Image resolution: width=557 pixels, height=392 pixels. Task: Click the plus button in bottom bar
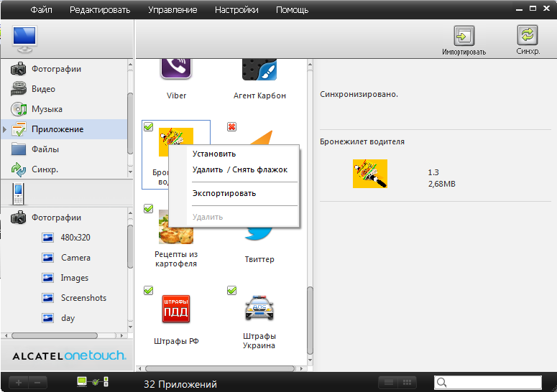coord(19,383)
